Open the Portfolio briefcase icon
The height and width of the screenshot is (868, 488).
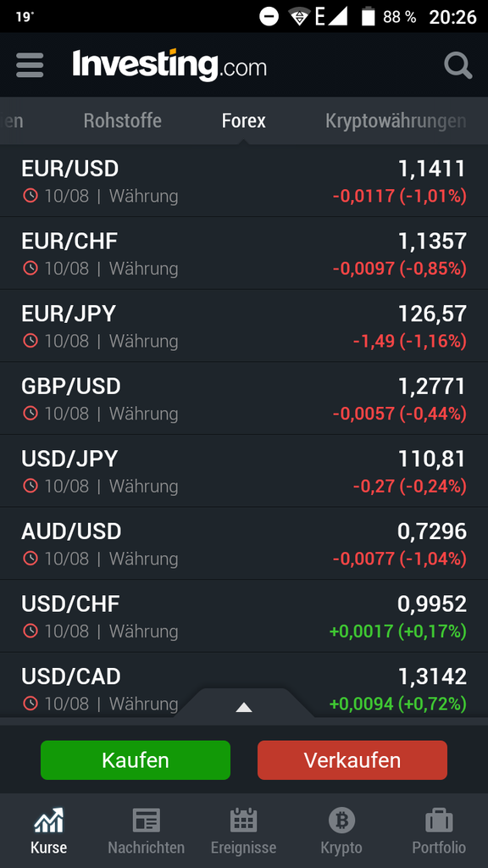pyautogui.click(x=439, y=821)
